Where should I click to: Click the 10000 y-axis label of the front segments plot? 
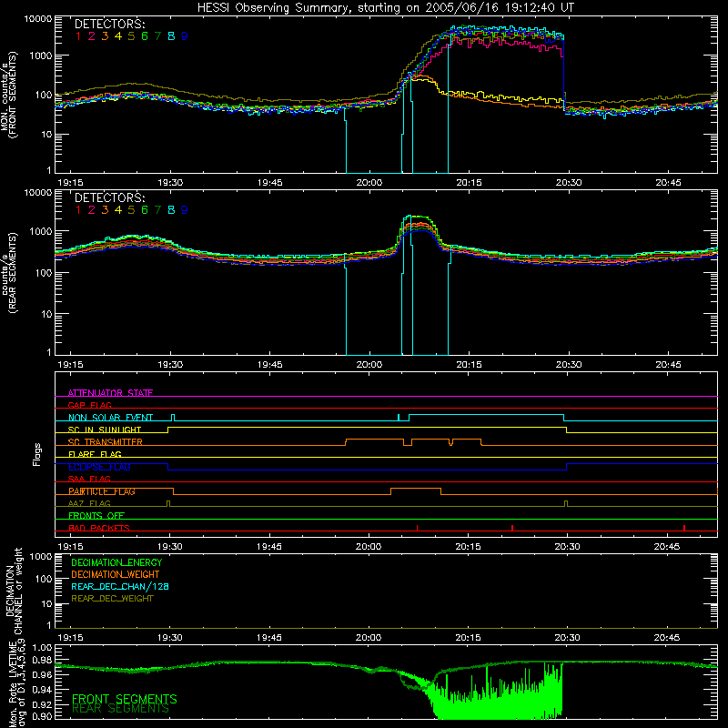pyautogui.click(x=38, y=19)
